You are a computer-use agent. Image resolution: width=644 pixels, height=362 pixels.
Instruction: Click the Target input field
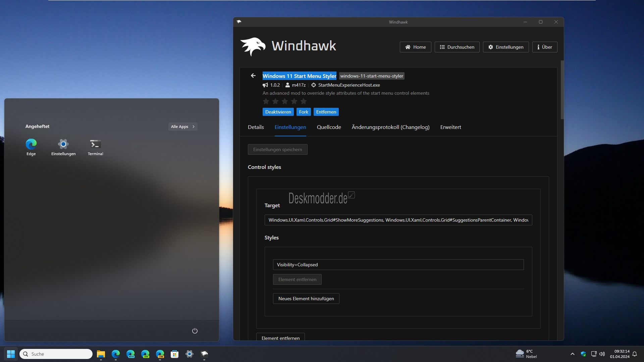coord(398,220)
